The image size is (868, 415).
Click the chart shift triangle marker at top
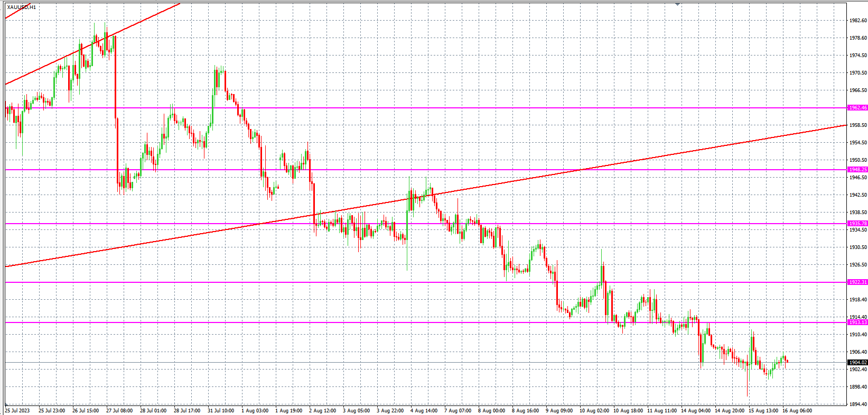point(677,4)
